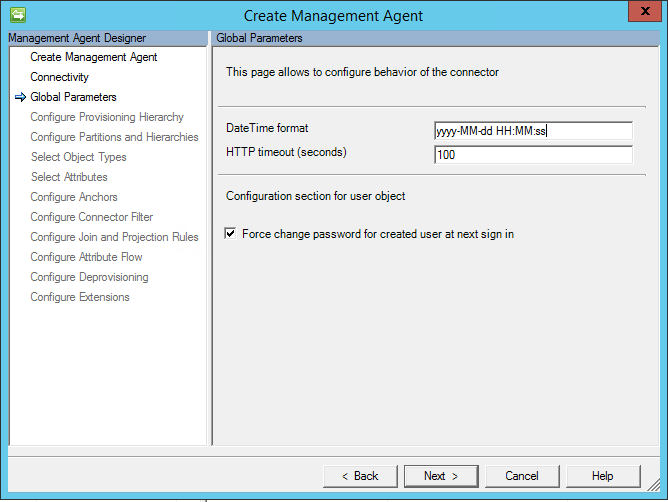
Task: Select Create Management Agent step
Action: point(93,57)
